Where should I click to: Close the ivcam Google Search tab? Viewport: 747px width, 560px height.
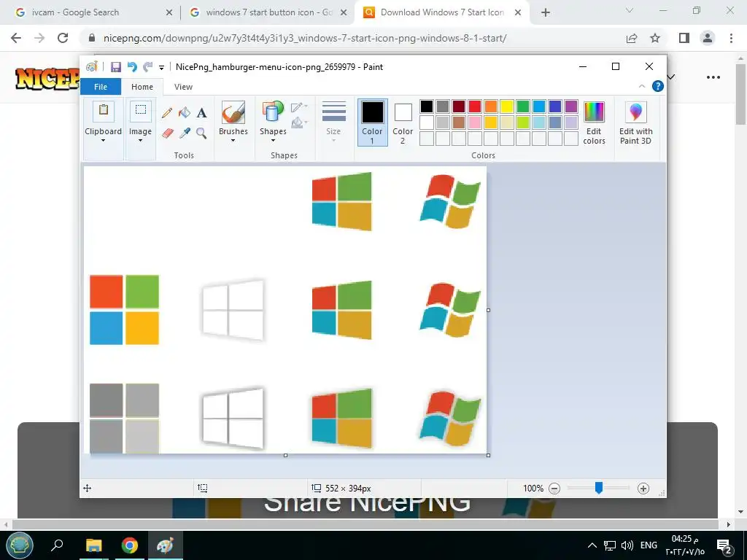(x=169, y=12)
